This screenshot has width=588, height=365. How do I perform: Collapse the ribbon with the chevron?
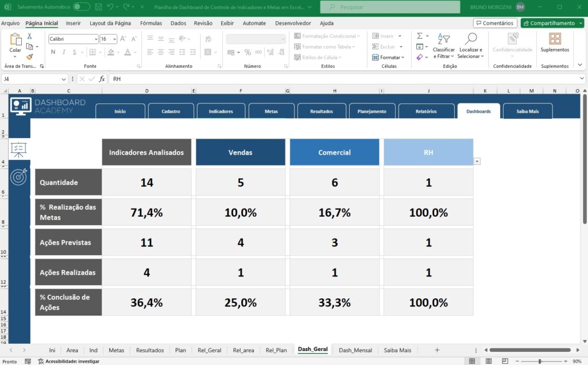(x=580, y=65)
